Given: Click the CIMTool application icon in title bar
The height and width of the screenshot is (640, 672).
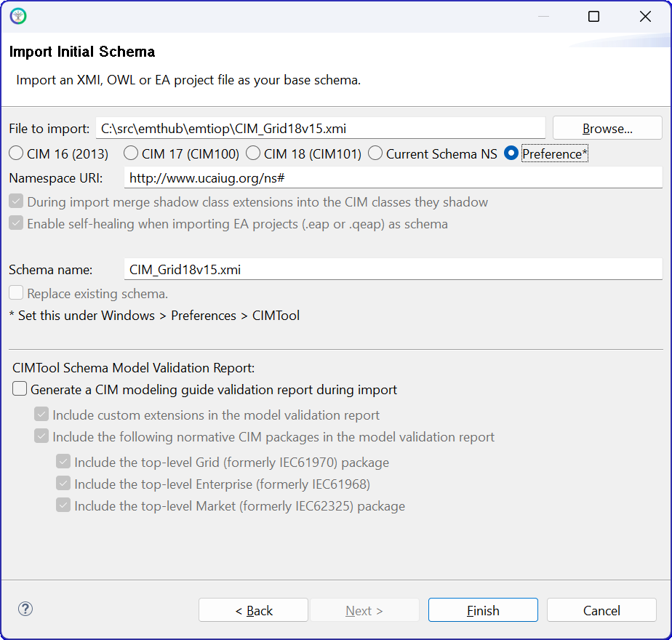Looking at the screenshot, I should [18, 16].
